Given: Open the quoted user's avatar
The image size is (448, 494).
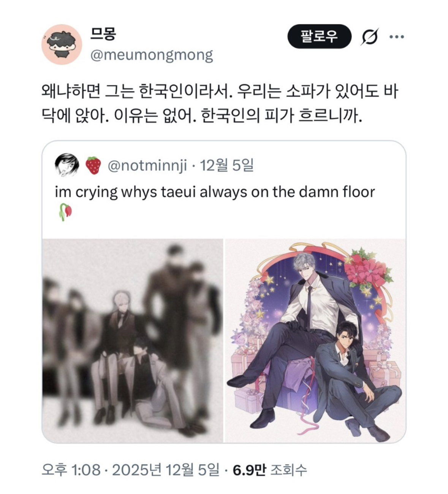Looking at the screenshot, I should pos(67,166).
